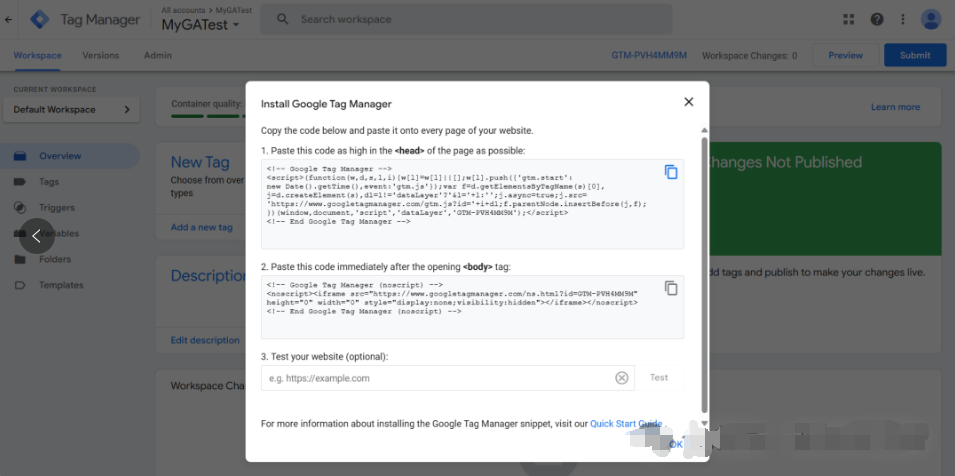Screen dimensions: 955x476
Task: Click the Preview button
Action: coord(845,55)
